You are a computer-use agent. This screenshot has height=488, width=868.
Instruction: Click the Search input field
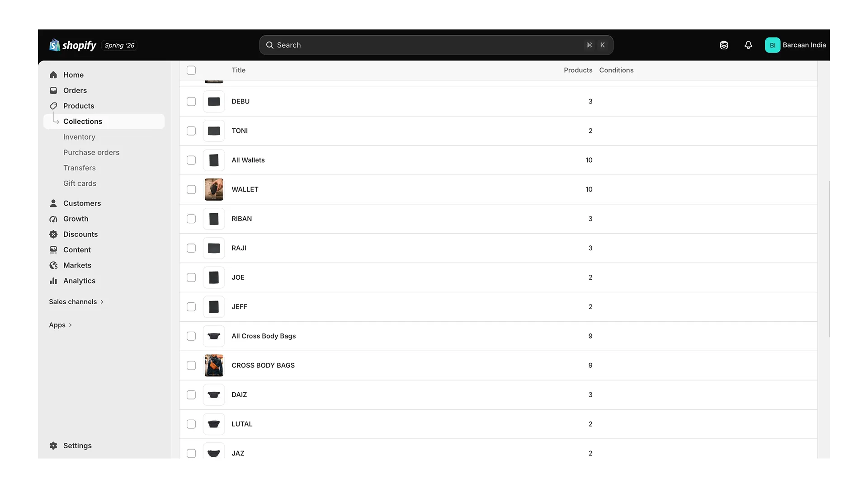tap(436, 45)
